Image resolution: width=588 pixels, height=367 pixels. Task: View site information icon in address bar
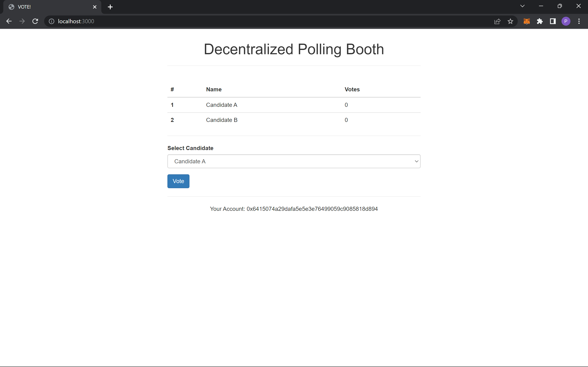pos(51,21)
